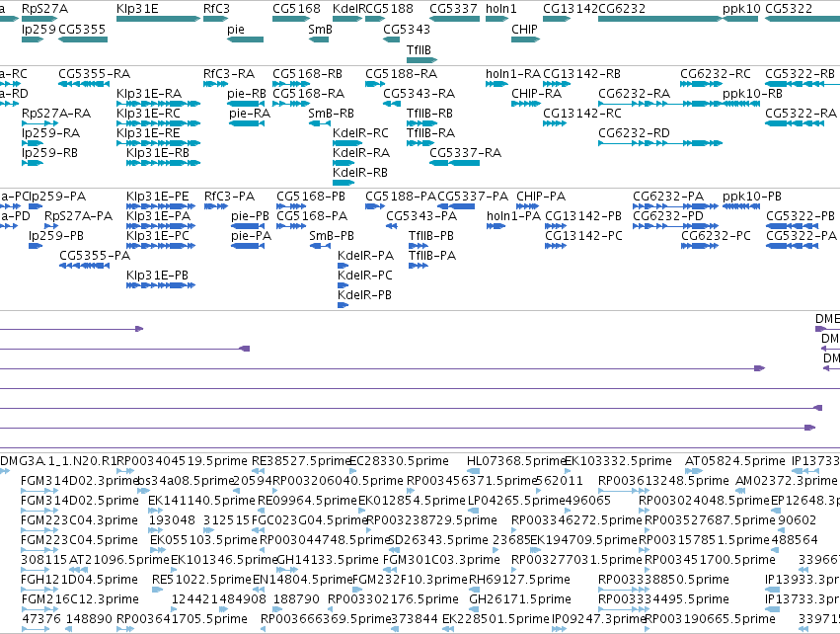The image size is (840, 634).
Task: Select transcript KdelR-RB label
Action: click(x=360, y=173)
